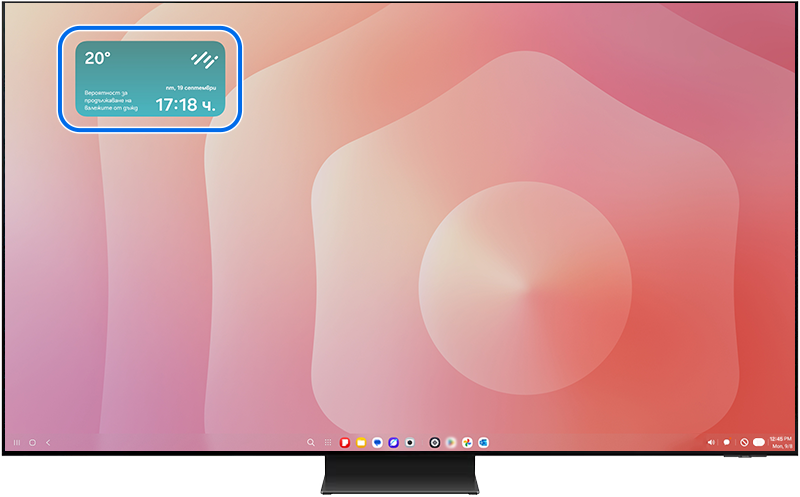This screenshot has width=800, height=497.
Task: Open notifications speech bubble in tray
Action: click(x=727, y=442)
